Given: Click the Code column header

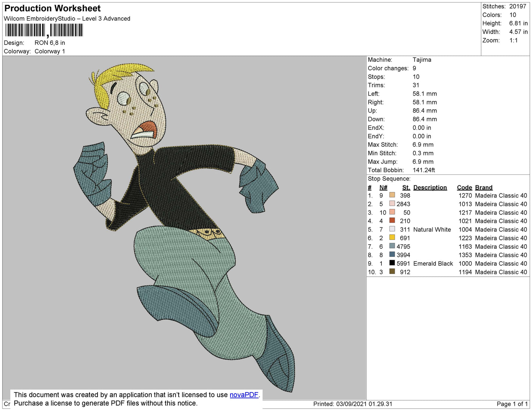Looking at the screenshot, I should 465,187.
